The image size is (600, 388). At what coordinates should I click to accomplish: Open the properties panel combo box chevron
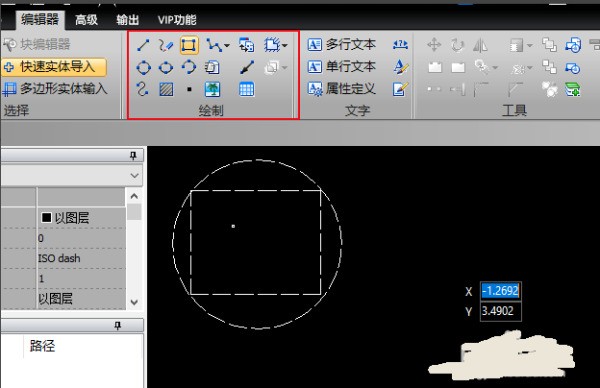click(x=134, y=176)
